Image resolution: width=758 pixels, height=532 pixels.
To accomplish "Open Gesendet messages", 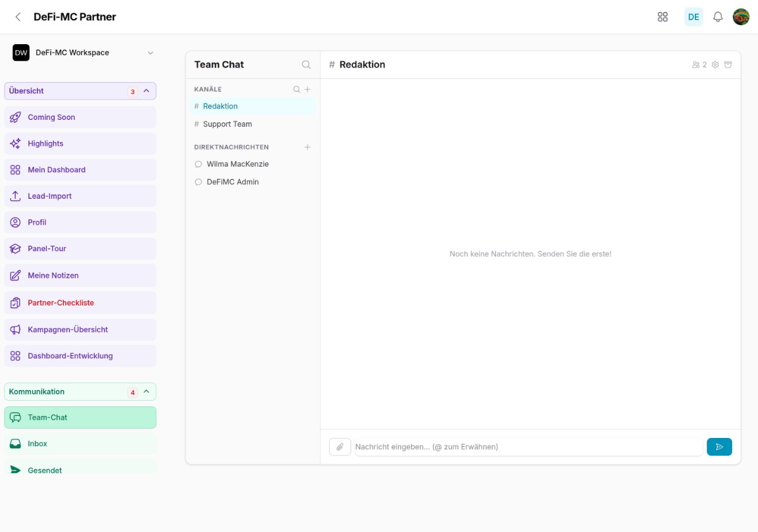I will (x=80, y=468).
